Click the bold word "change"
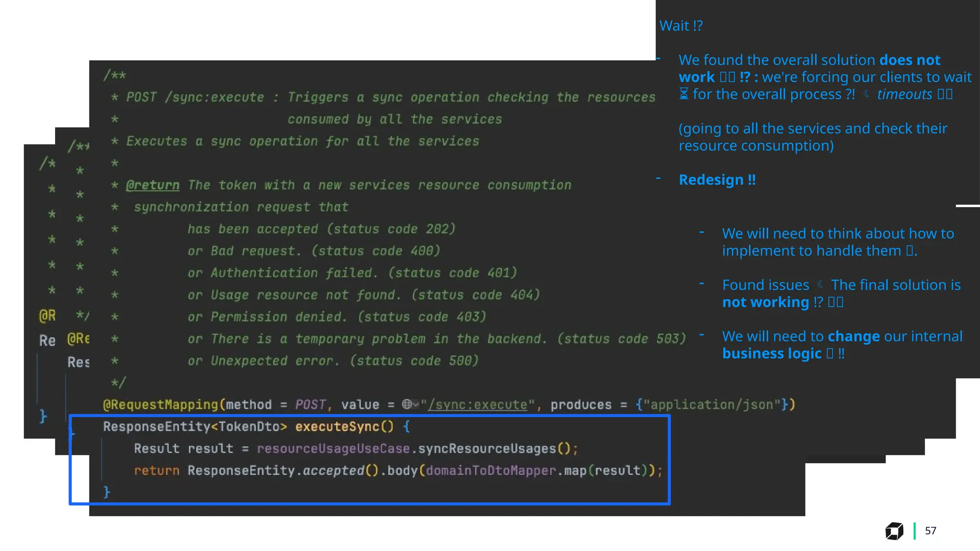The width and height of the screenshot is (980, 551). click(x=853, y=336)
